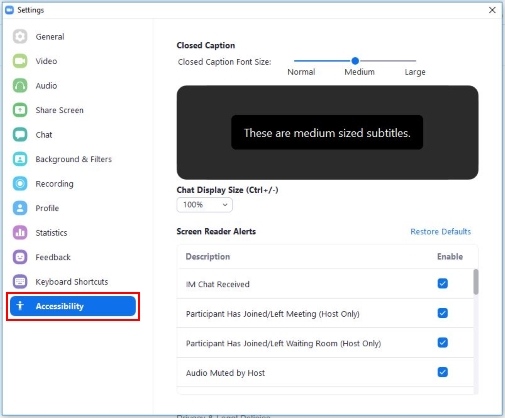Screen dimensions: 505x418
Task: Select the Share Screen icon
Action: pyautogui.click(x=20, y=110)
